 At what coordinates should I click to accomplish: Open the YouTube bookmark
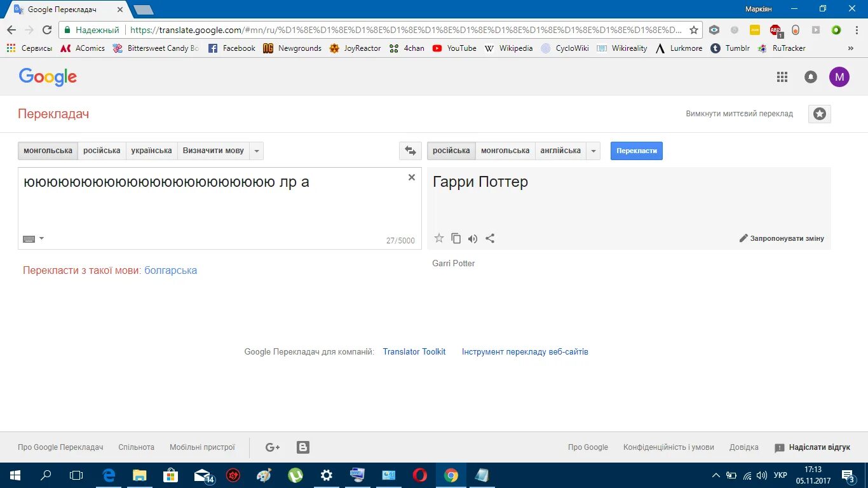point(454,48)
